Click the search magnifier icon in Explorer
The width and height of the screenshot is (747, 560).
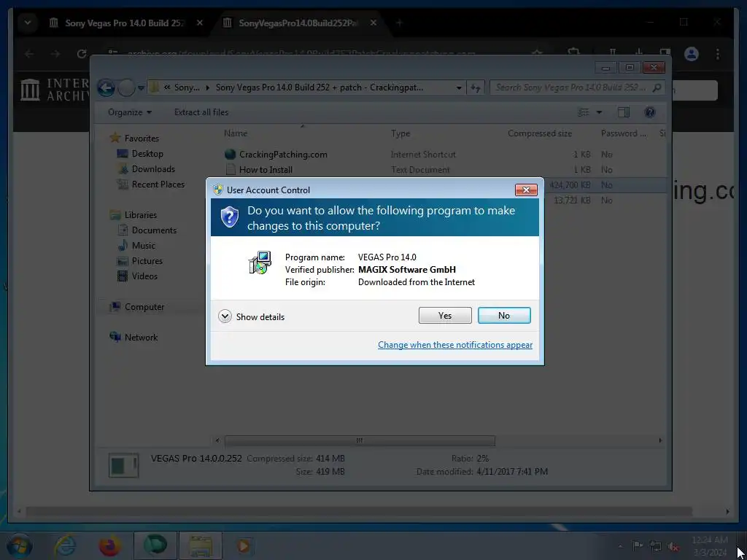657,87
